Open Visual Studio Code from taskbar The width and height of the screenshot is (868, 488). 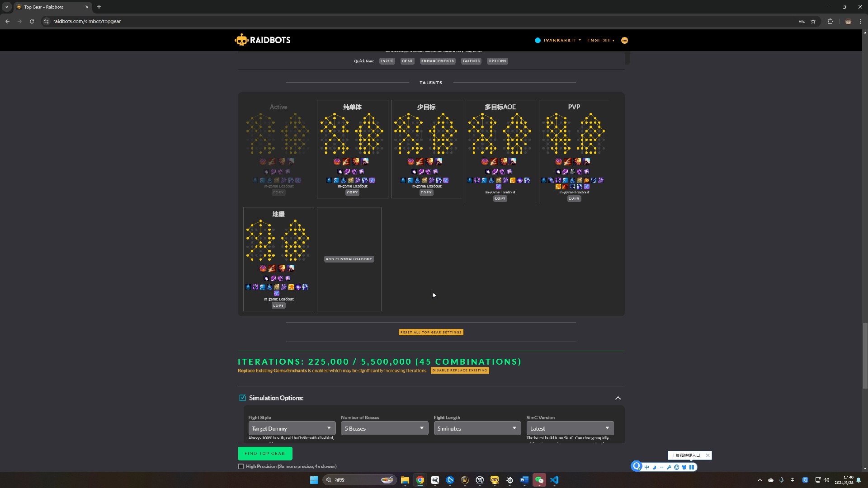pyautogui.click(x=554, y=480)
